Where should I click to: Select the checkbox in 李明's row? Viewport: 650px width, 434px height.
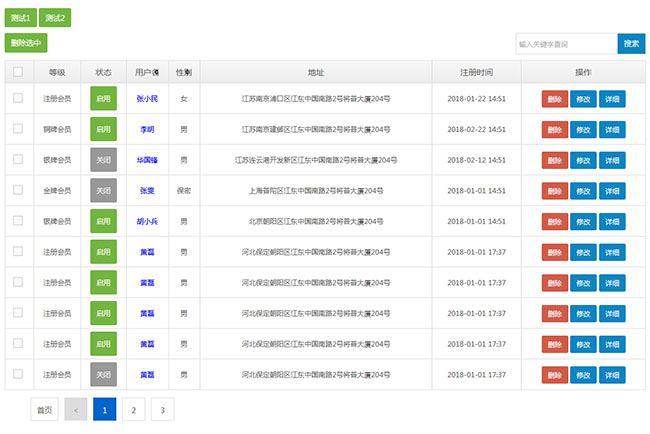click(18, 129)
